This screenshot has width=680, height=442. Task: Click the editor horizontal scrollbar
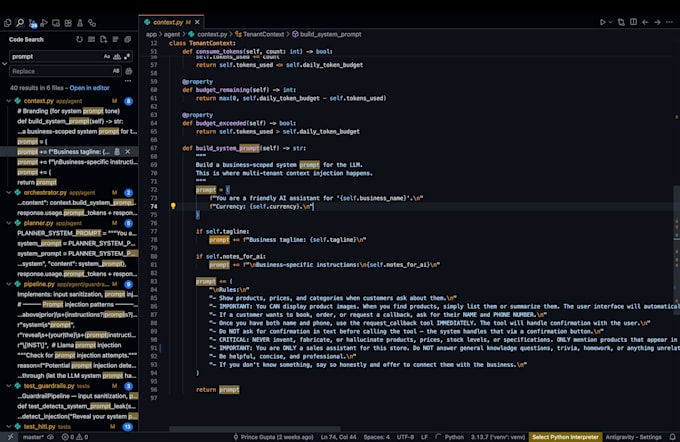[255, 429]
